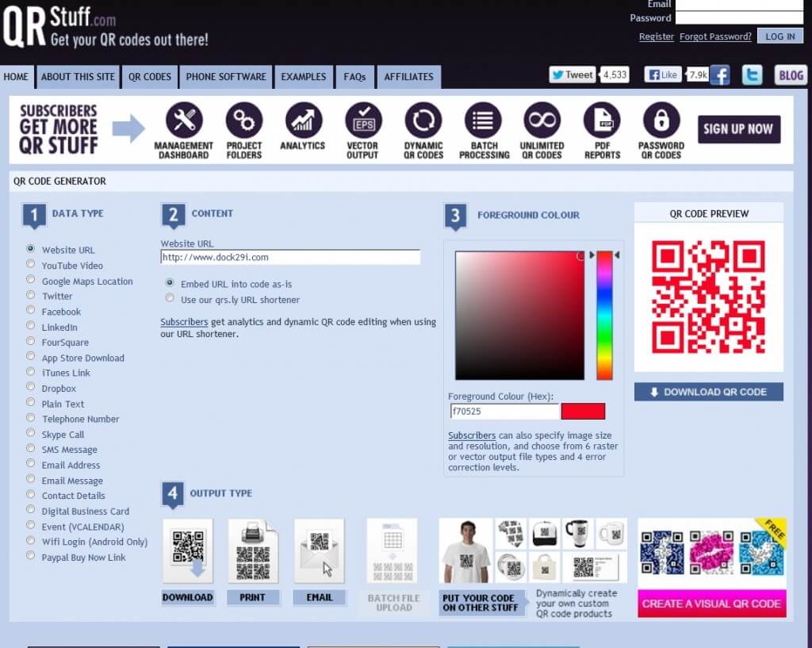Select the Website URL data type
The image size is (812, 648).
pyautogui.click(x=31, y=249)
